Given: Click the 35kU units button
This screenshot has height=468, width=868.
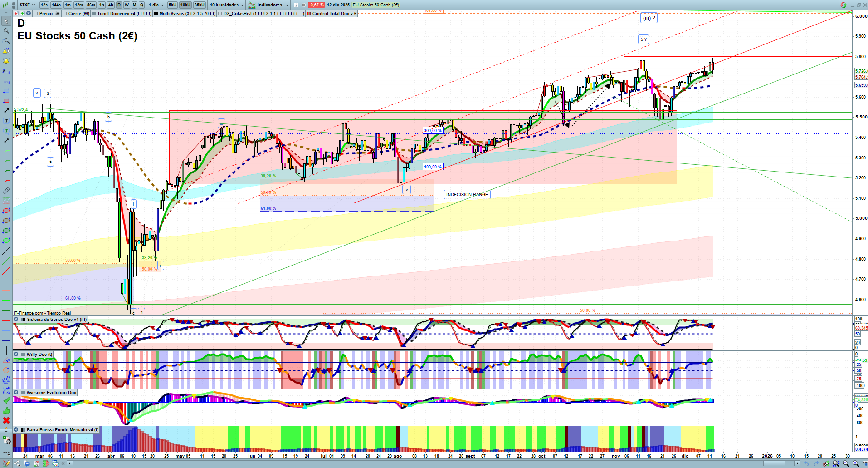Looking at the screenshot, I should 199,5.
